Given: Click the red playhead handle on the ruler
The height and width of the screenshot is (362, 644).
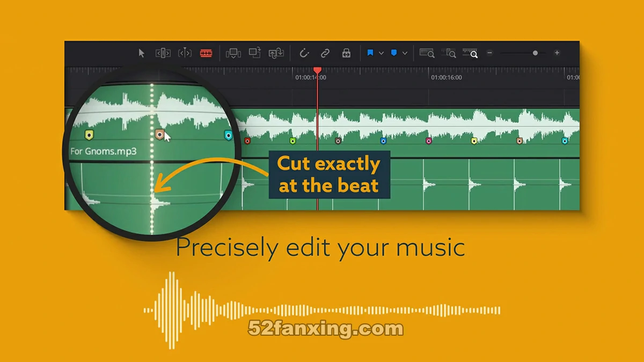Looking at the screenshot, I should (317, 70).
